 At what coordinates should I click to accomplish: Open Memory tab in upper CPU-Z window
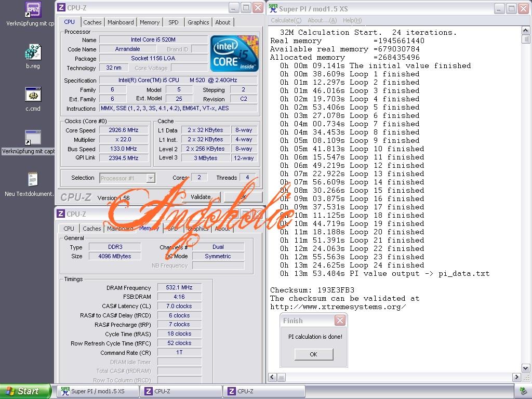(x=149, y=22)
